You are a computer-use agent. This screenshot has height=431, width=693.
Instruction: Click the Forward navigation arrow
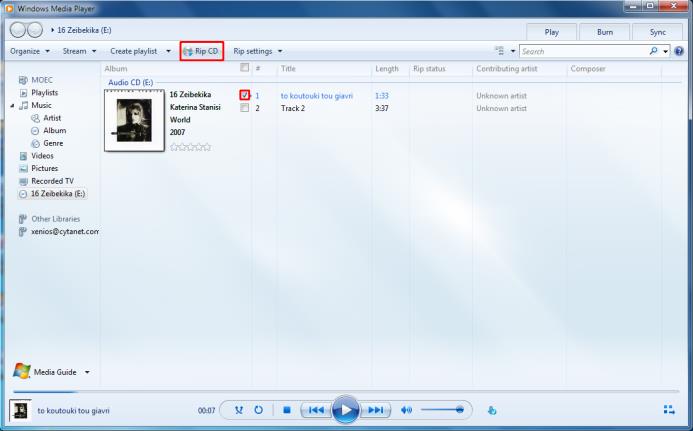pyautogui.click(x=35, y=30)
